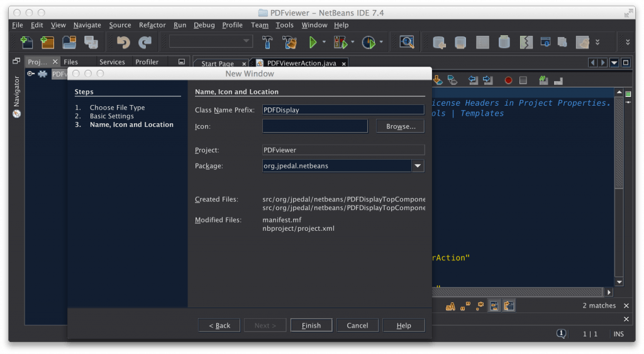This screenshot has height=354, width=644.
Task: Click the 'manifest.mf' modified file text
Action: 282,219
